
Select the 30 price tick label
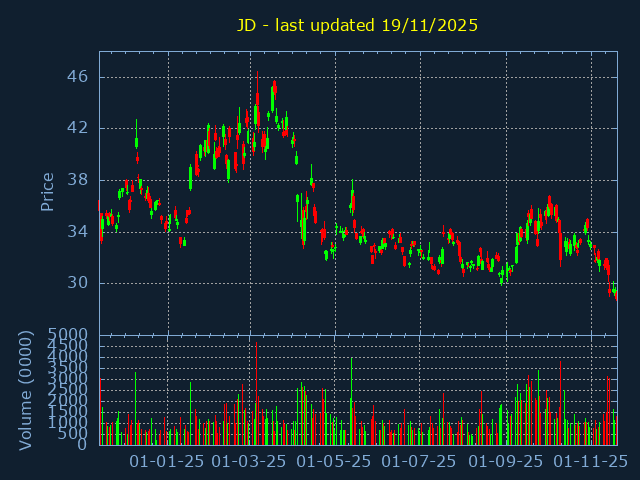tap(79, 283)
